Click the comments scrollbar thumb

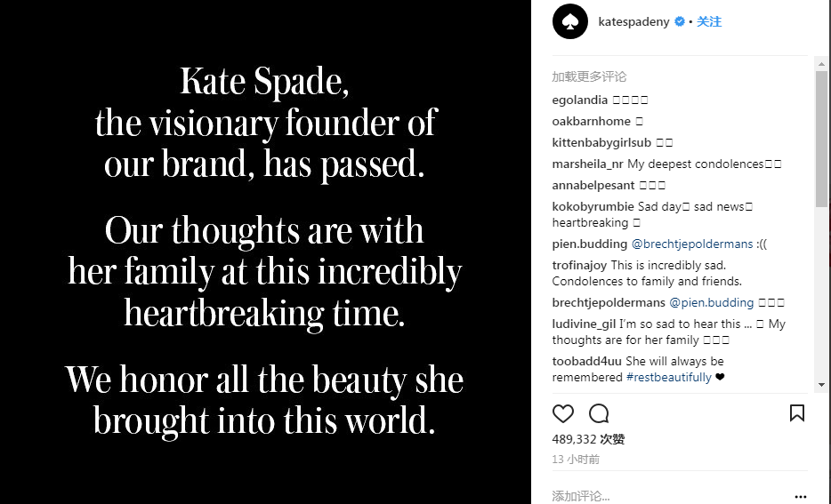(821, 139)
